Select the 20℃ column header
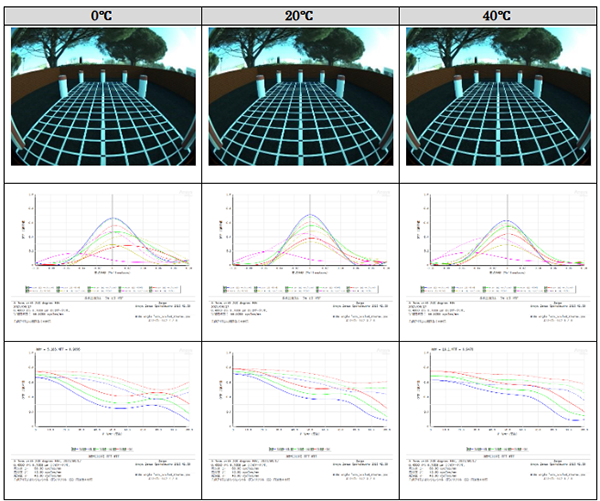 click(301, 12)
